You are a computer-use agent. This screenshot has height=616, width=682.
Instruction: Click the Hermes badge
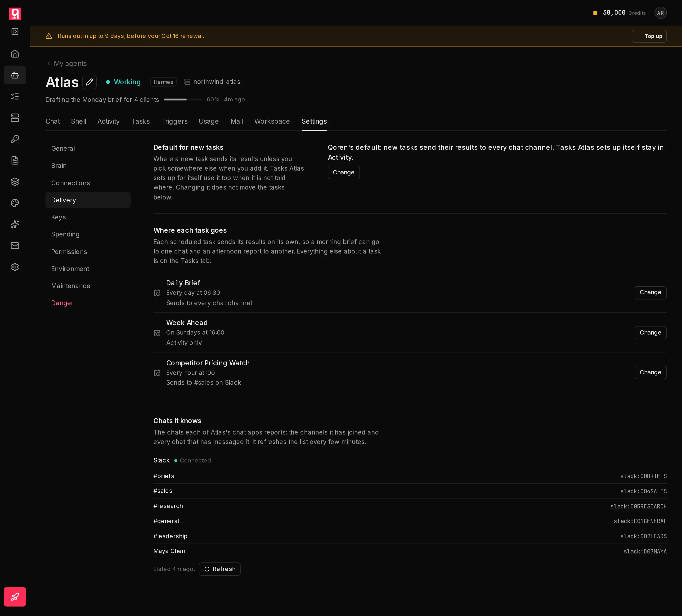tap(163, 82)
